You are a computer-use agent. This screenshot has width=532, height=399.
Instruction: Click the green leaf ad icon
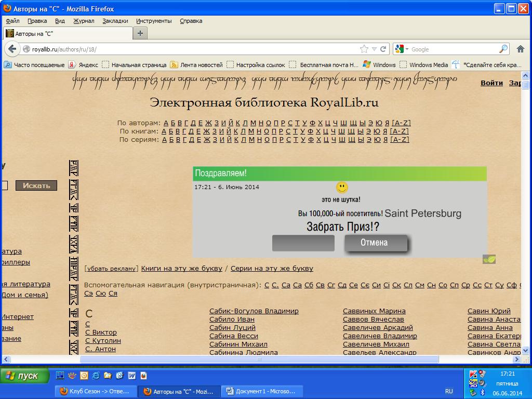489,260
